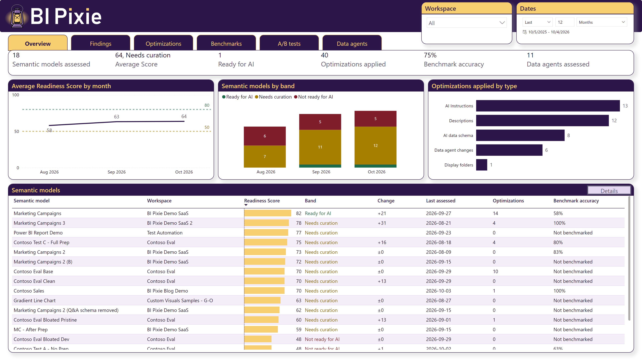642x364 pixels.
Task: Click the Sep 2026 Needs curation segment 11
Action: 320,147
